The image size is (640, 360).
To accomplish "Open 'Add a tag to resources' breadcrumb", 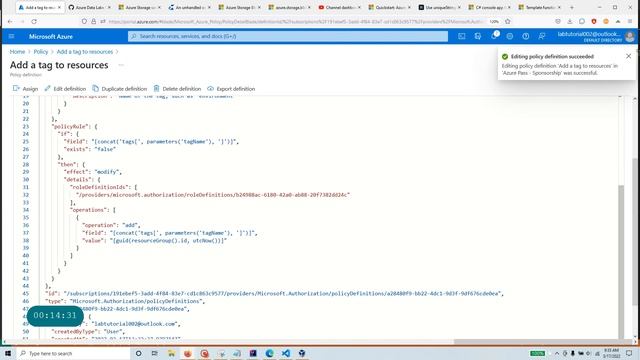I will [84, 52].
